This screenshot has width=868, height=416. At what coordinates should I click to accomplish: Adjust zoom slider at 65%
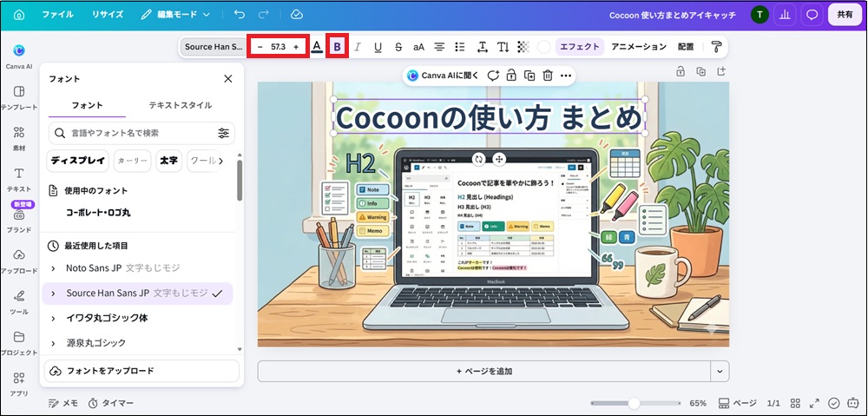pyautogui.click(x=635, y=403)
